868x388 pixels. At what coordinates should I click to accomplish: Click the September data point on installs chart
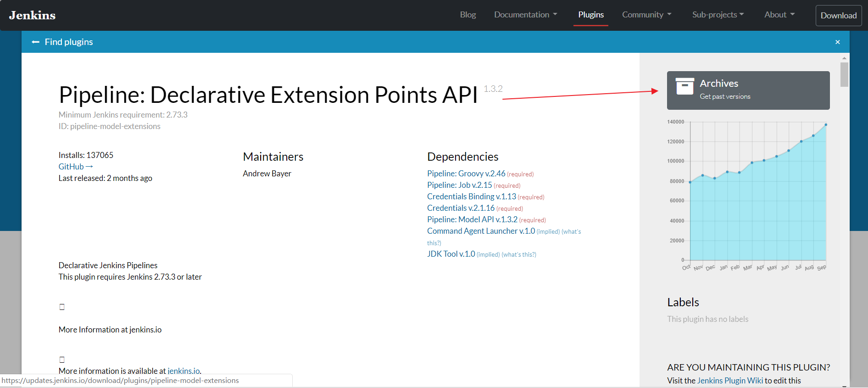[x=826, y=124]
